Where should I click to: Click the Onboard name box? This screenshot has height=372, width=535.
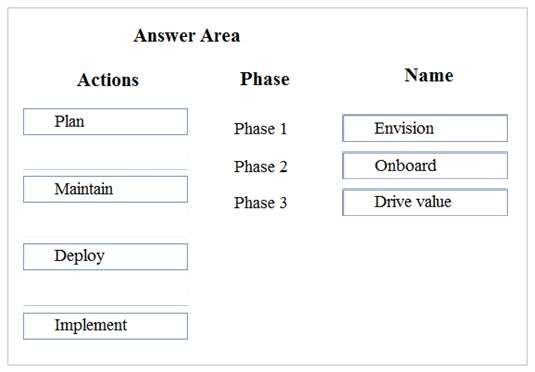pos(425,166)
